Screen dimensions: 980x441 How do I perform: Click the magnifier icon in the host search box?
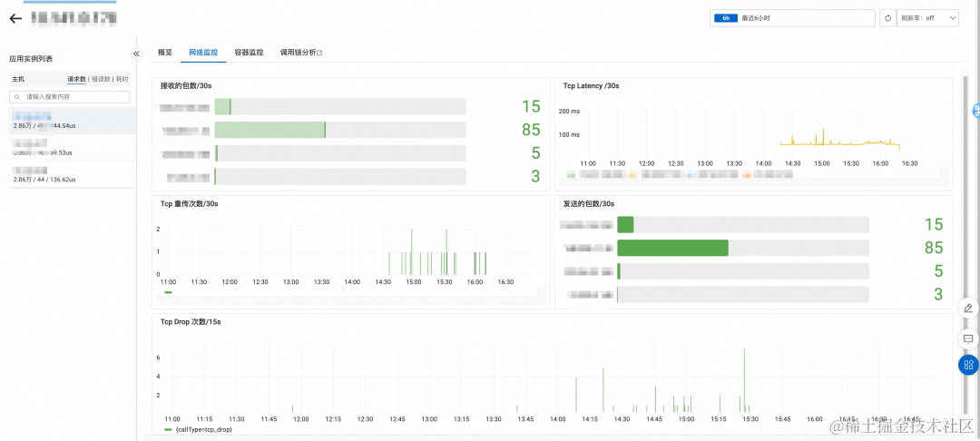[17, 97]
